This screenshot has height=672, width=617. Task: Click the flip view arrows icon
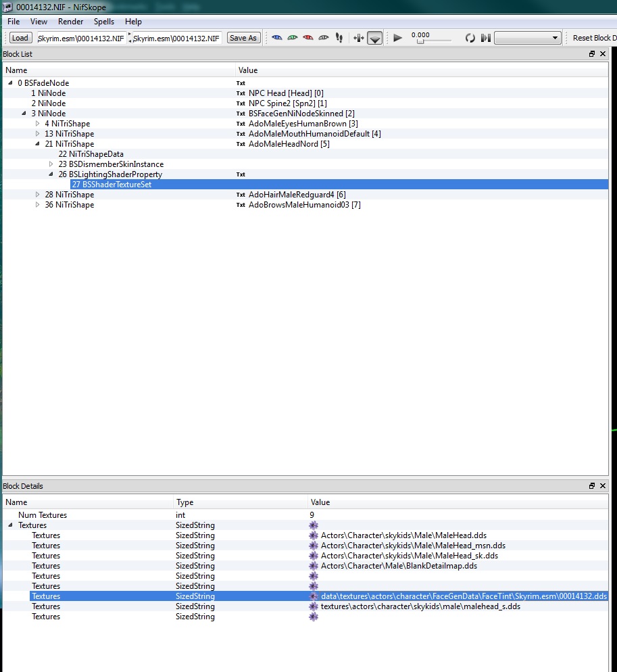[x=358, y=38]
